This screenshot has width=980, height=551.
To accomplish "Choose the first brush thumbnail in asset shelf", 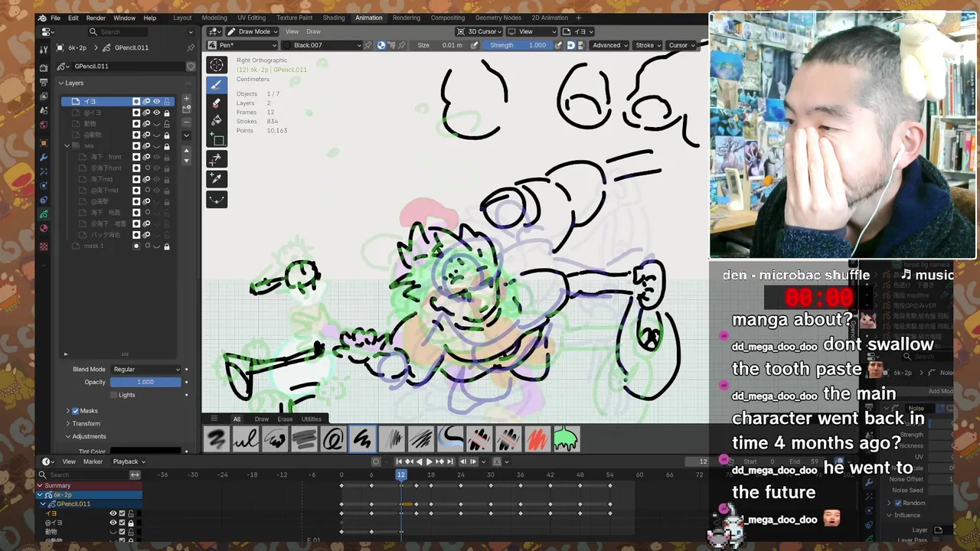I will click(x=217, y=439).
